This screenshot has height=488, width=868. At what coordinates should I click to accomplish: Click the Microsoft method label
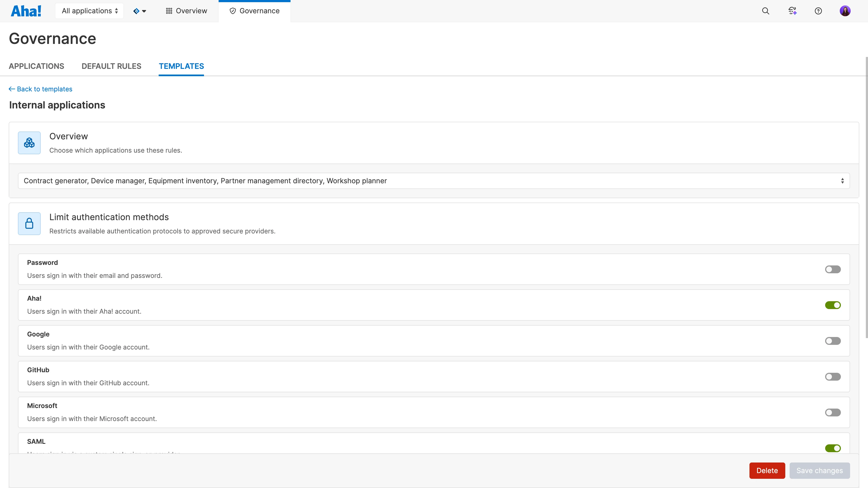(x=42, y=406)
